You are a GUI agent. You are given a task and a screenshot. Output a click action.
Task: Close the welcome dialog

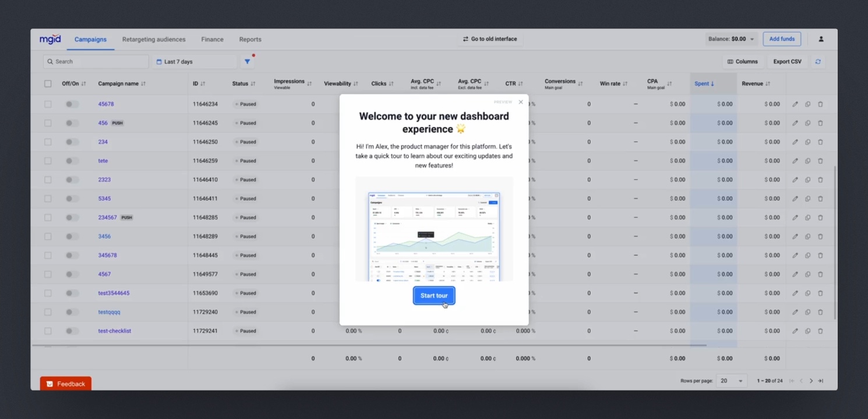point(521,102)
